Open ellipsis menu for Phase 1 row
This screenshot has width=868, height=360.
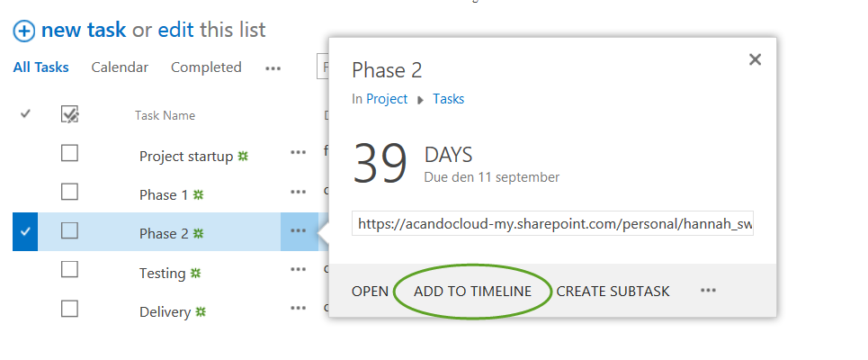click(x=299, y=192)
